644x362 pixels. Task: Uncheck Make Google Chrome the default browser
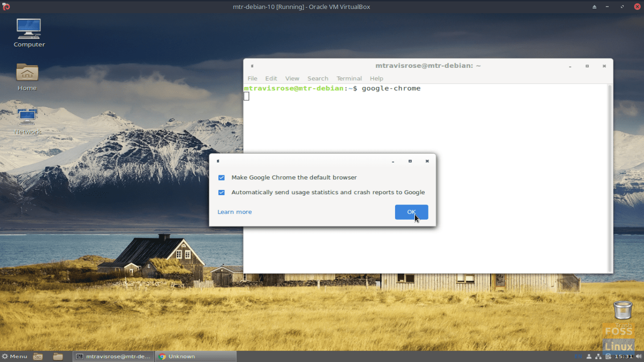pos(222,178)
